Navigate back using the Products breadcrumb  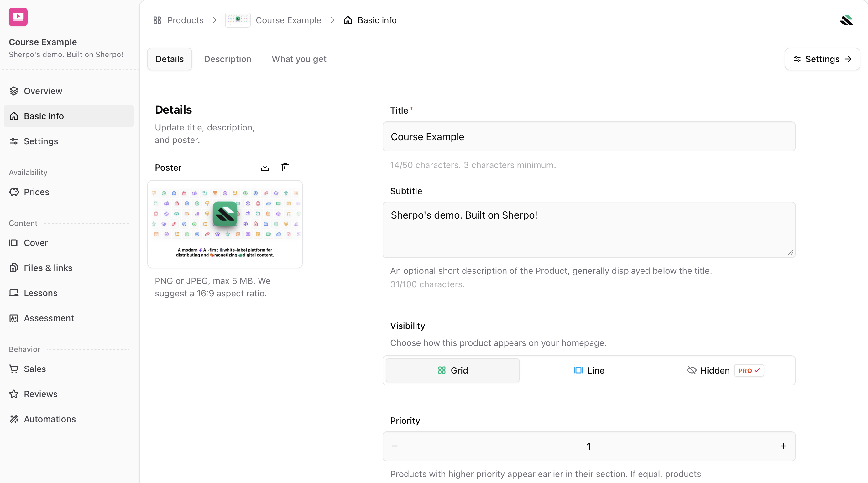185,20
